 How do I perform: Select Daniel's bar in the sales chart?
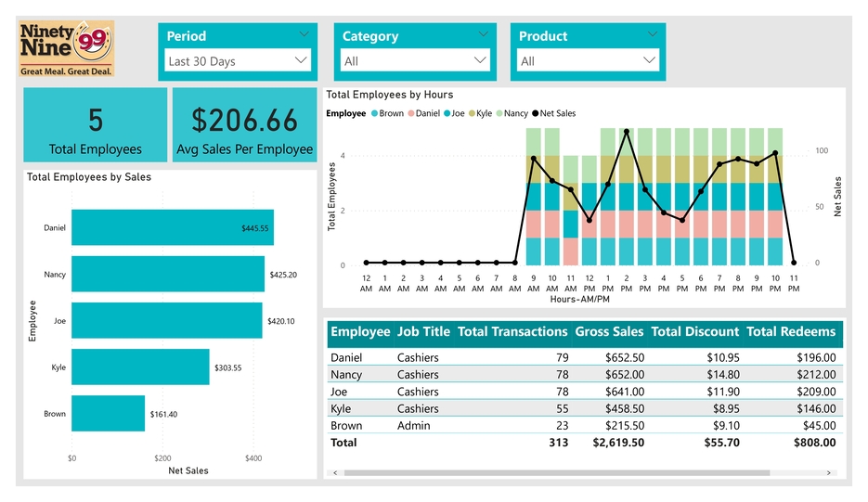coord(172,227)
